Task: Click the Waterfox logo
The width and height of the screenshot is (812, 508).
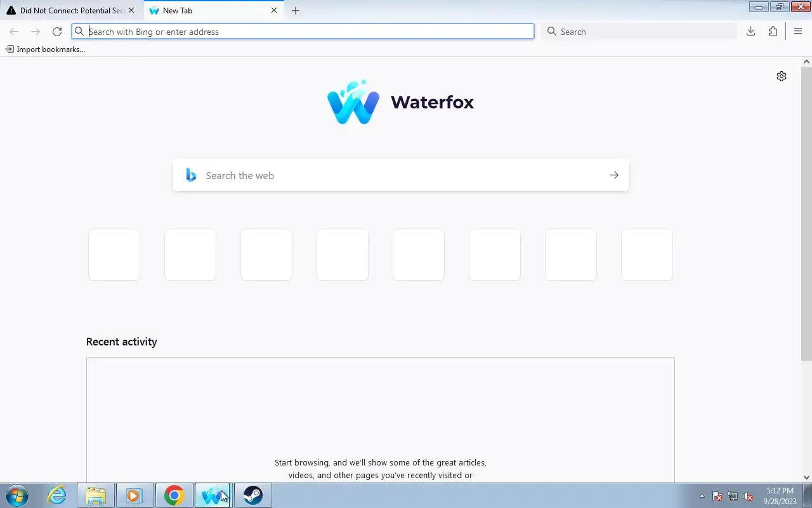Action: pos(401,102)
